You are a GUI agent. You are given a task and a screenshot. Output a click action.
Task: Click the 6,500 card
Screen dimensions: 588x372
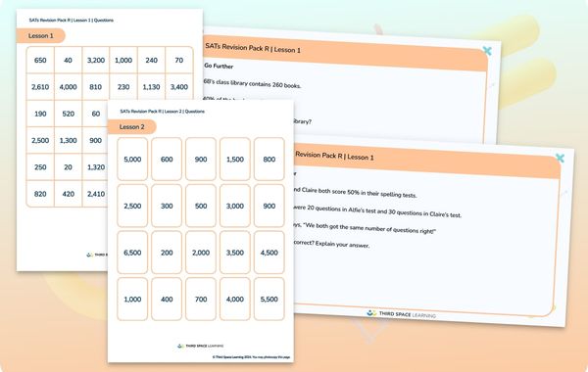[132, 253]
